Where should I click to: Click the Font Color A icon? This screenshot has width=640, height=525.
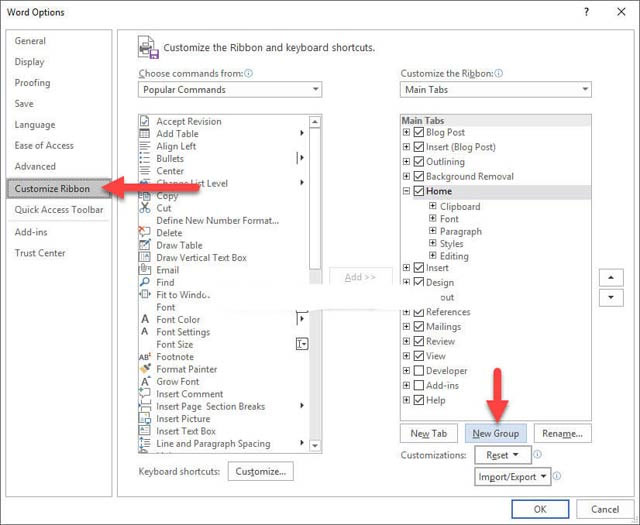click(144, 319)
